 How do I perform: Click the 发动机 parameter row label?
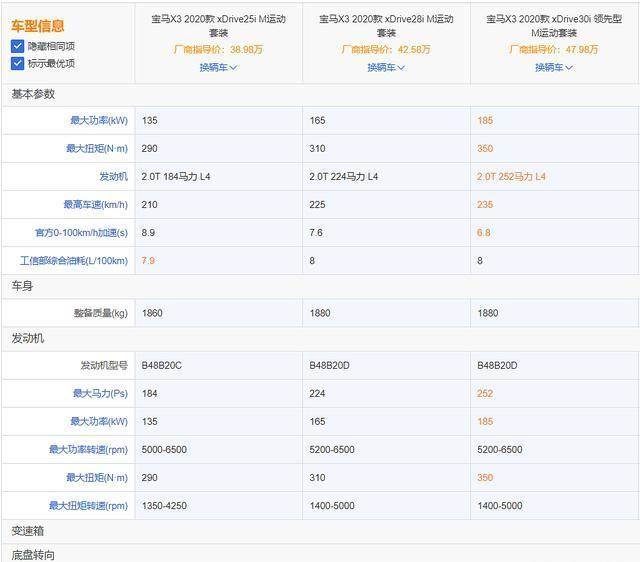(x=113, y=177)
